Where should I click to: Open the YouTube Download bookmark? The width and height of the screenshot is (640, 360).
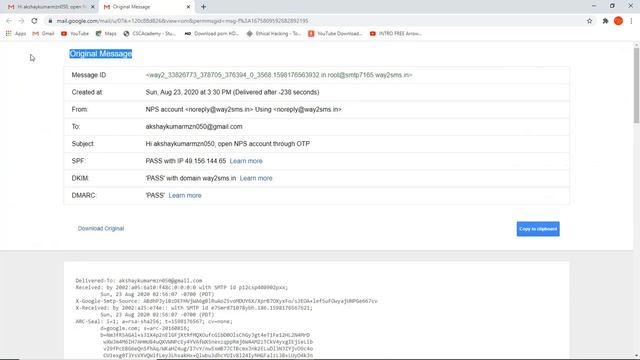pyautogui.click(x=335, y=33)
